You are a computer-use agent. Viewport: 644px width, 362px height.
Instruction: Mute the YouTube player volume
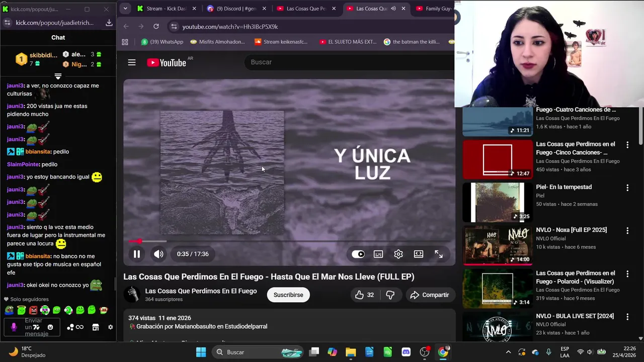click(x=158, y=254)
